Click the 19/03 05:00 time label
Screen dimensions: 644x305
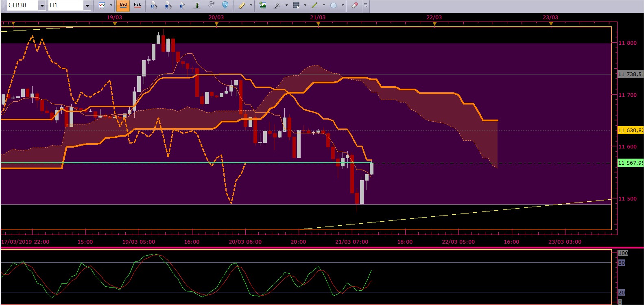(139, 242)
